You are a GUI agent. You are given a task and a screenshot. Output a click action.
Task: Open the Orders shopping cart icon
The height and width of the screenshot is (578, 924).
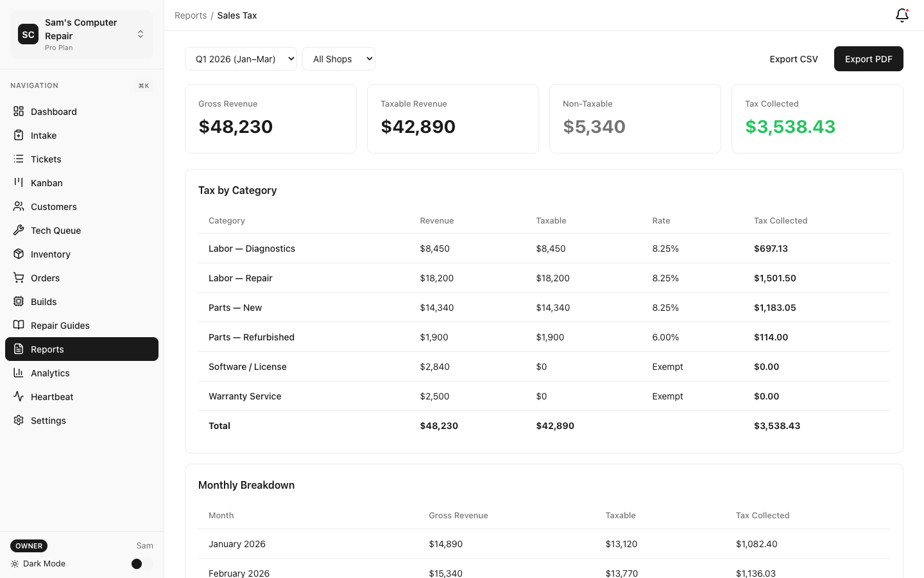pyautogui.click(x=19, y=278)
